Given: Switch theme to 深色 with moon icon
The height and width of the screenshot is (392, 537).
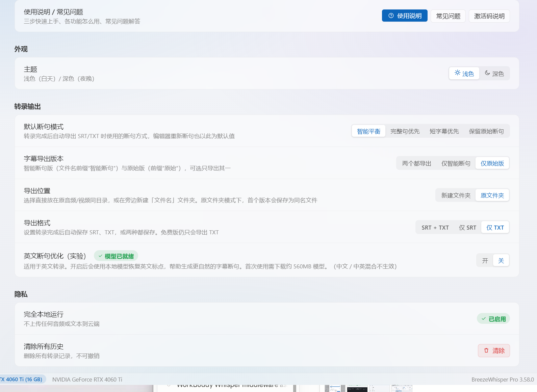Looking at the screenshot, I should pos(494,74).
